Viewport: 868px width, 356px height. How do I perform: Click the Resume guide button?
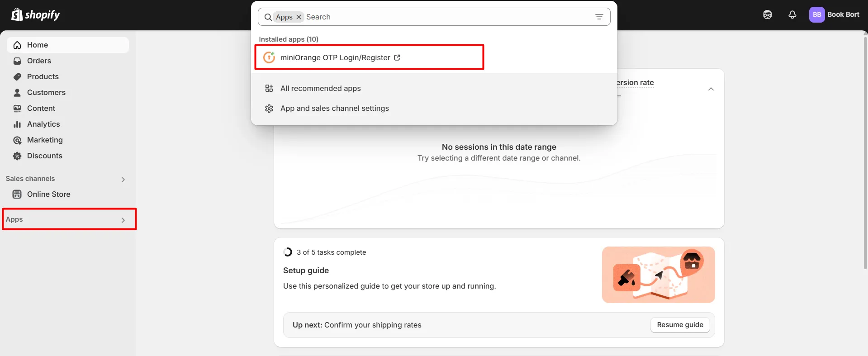pos(680,325)
